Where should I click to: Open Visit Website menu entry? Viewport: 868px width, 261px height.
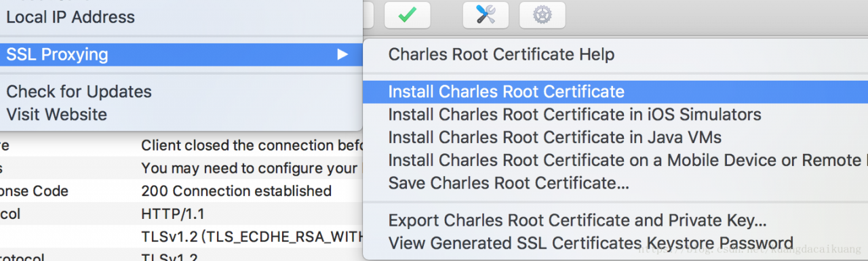(56, 115)
